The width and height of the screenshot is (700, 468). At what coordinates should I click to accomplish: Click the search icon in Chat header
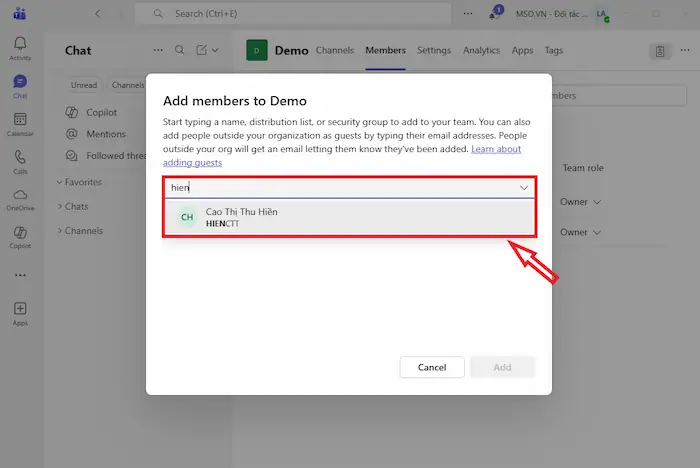pos(180,50)
